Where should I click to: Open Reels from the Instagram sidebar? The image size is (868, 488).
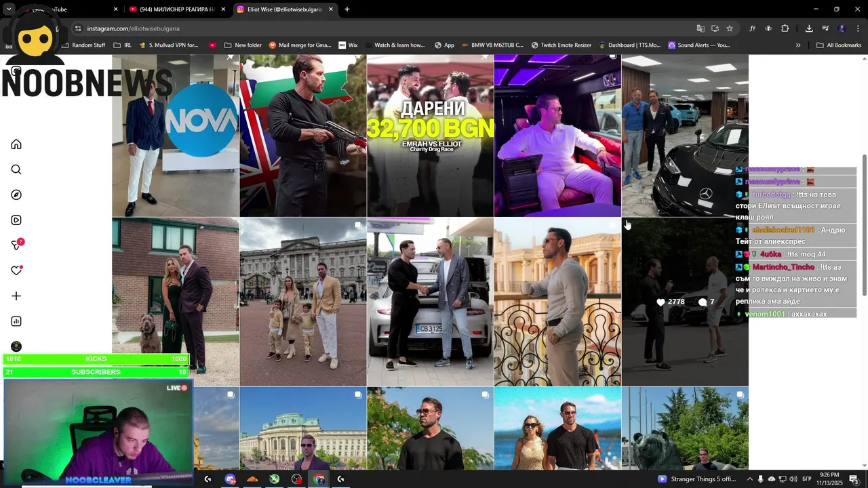tap(16, 220)
